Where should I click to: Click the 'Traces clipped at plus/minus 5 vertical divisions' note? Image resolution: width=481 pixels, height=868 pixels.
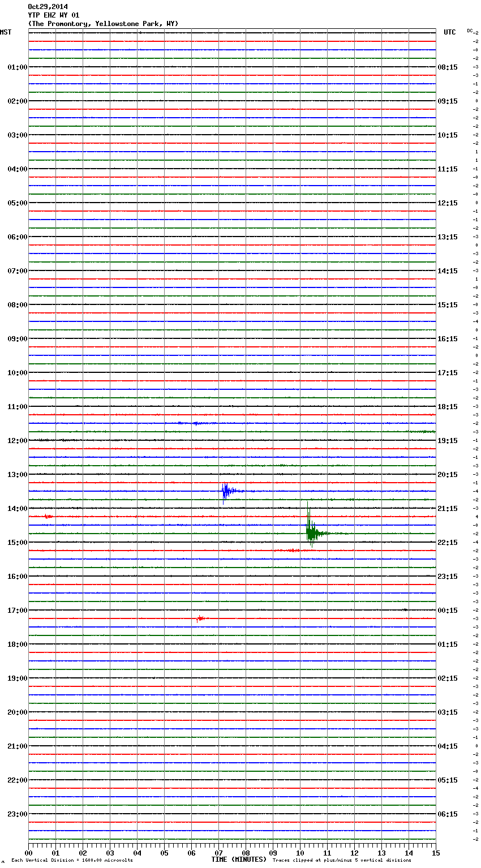[342, 860]
